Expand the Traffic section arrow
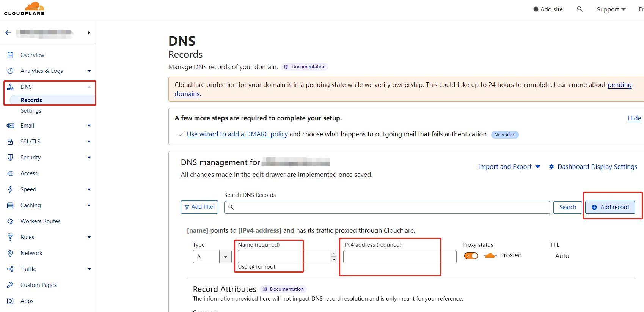Viewport: 644px width, 312px height. [89, 269]
